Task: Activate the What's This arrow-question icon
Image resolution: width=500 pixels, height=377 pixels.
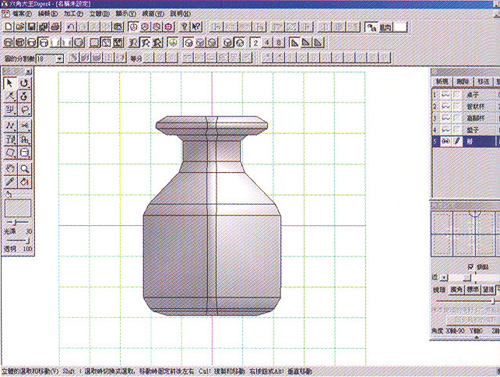Action: [x=197, y=27]
